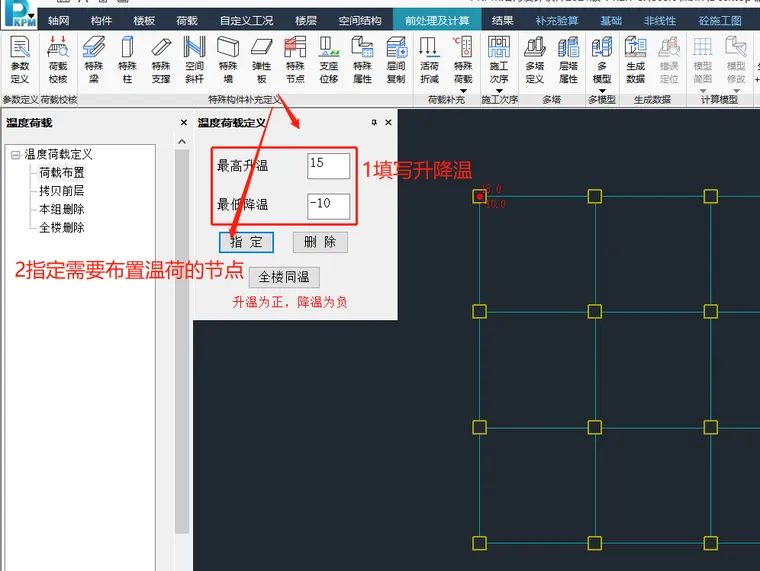Screen dimensions: 760x571
Task: Expand dropdown arrow under 模型修改
Action: point(736,91)
